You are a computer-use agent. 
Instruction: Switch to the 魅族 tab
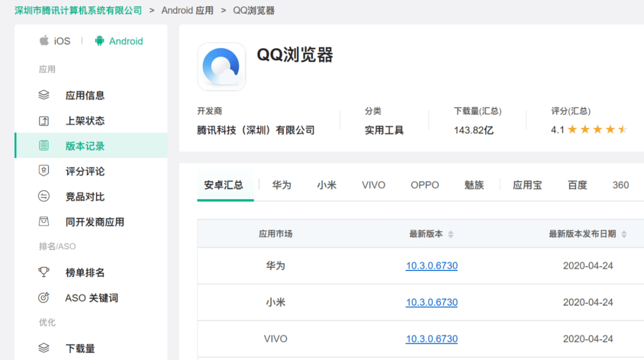coord(475,185)
